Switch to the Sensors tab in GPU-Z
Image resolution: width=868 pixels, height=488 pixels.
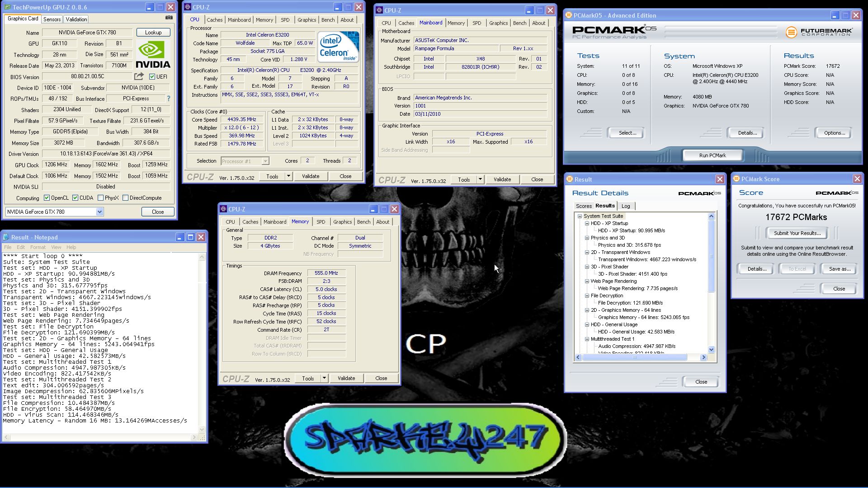click(x=52, y=19)
